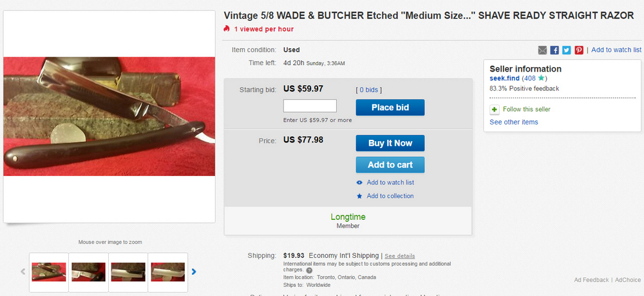Open the See other items link

(513, 122)
